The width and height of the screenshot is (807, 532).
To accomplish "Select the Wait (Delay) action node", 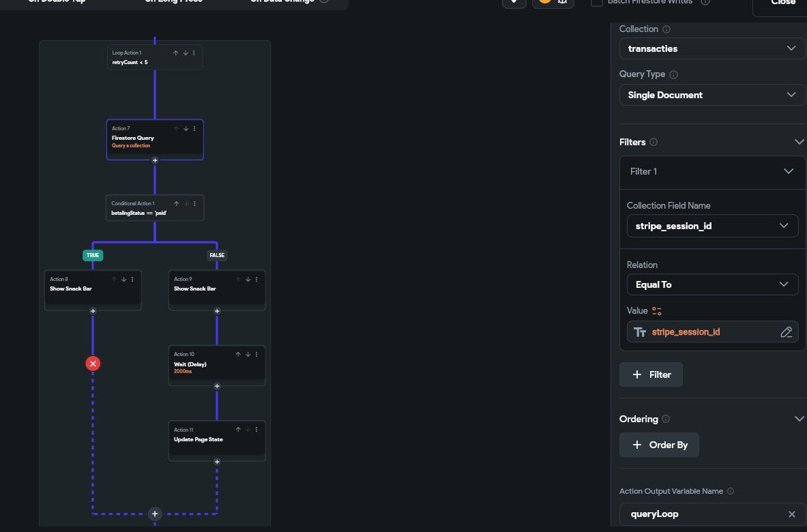I will coord(217,366).
